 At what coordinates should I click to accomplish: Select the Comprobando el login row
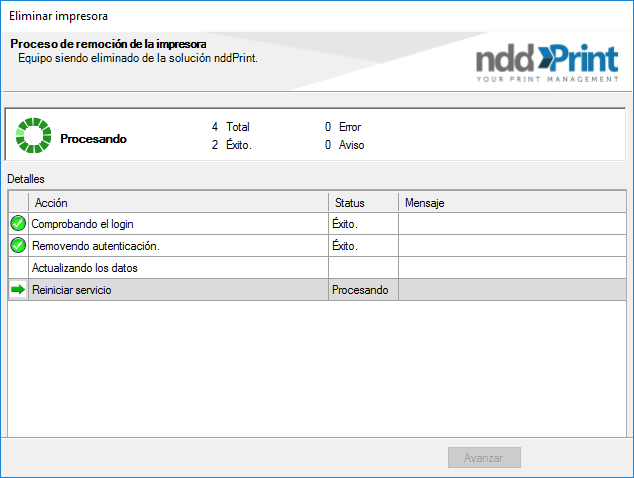317,224
